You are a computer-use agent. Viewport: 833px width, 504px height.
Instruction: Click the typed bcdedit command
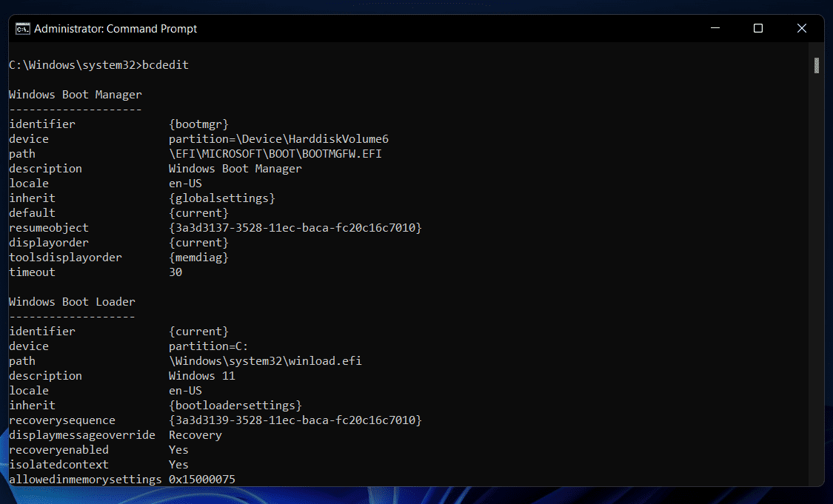click(165, 65)
